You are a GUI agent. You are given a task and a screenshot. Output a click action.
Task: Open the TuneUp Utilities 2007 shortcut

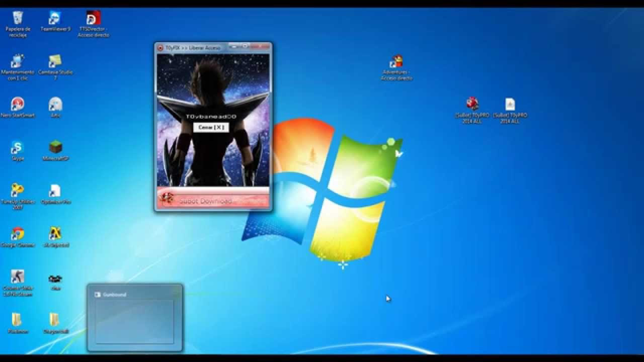tap(18, 191)
